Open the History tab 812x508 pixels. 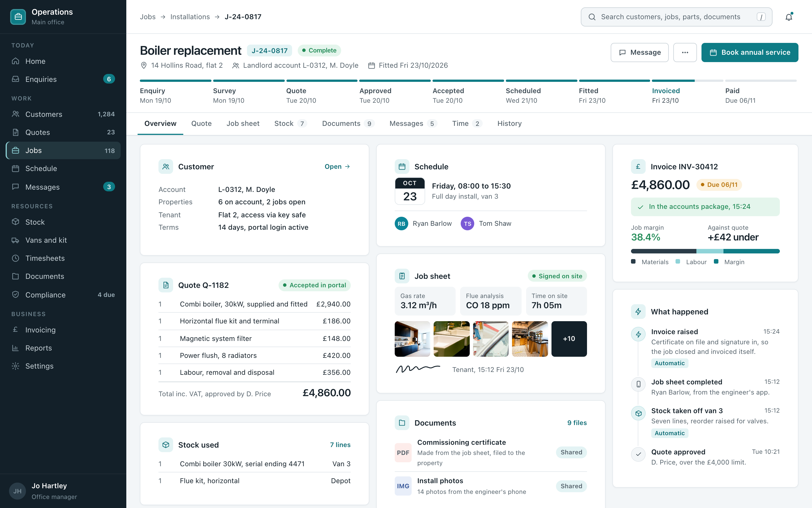point(509,124)
